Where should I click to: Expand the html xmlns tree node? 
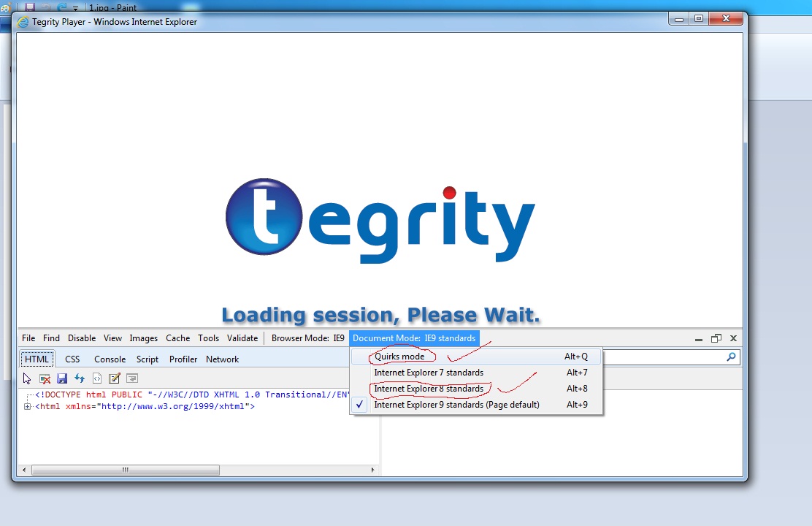pyautogui.click(x=27, y=406)
